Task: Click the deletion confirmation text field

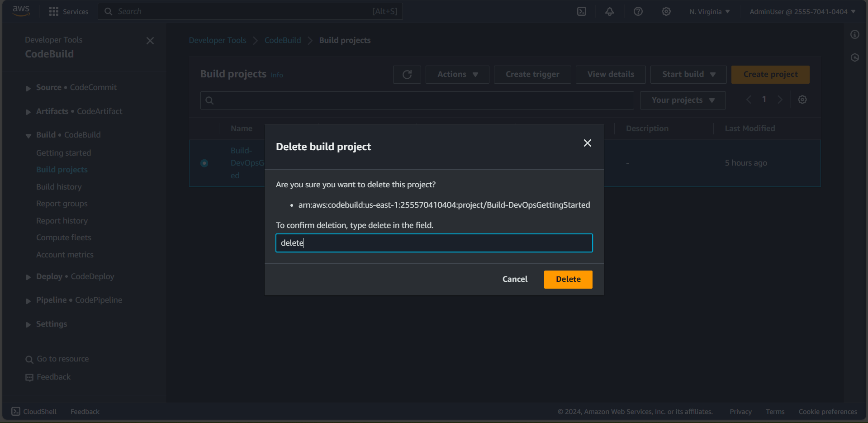Action: (434, 243)
